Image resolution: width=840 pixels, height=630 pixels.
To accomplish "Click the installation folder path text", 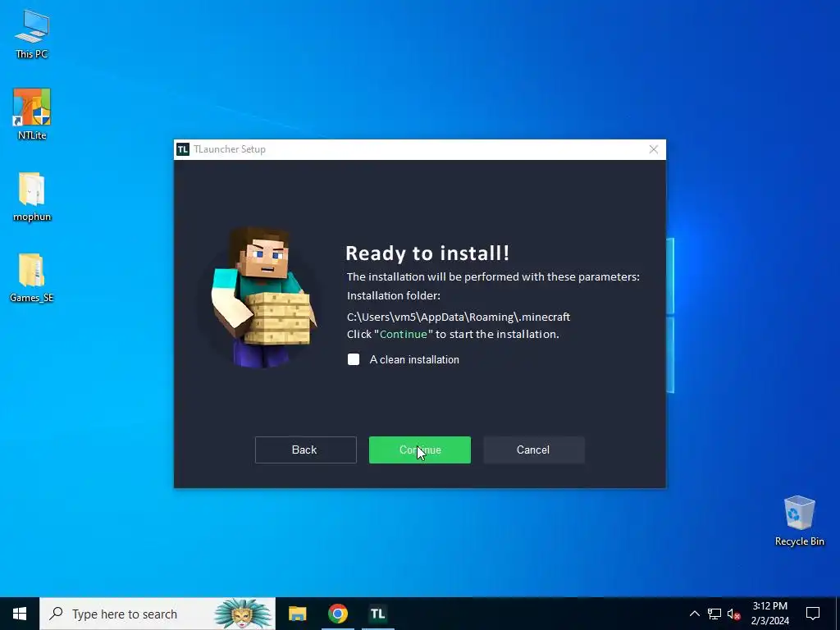I will (459, 317).
